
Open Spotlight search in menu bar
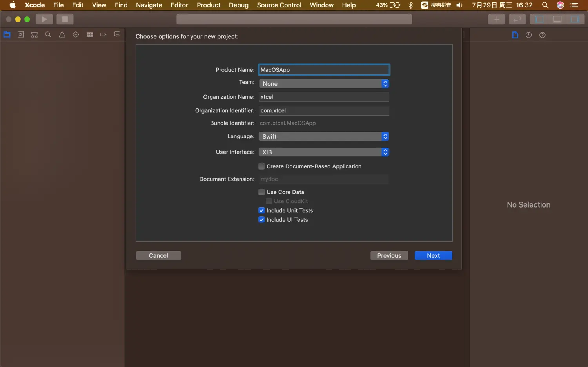point(545,5)
